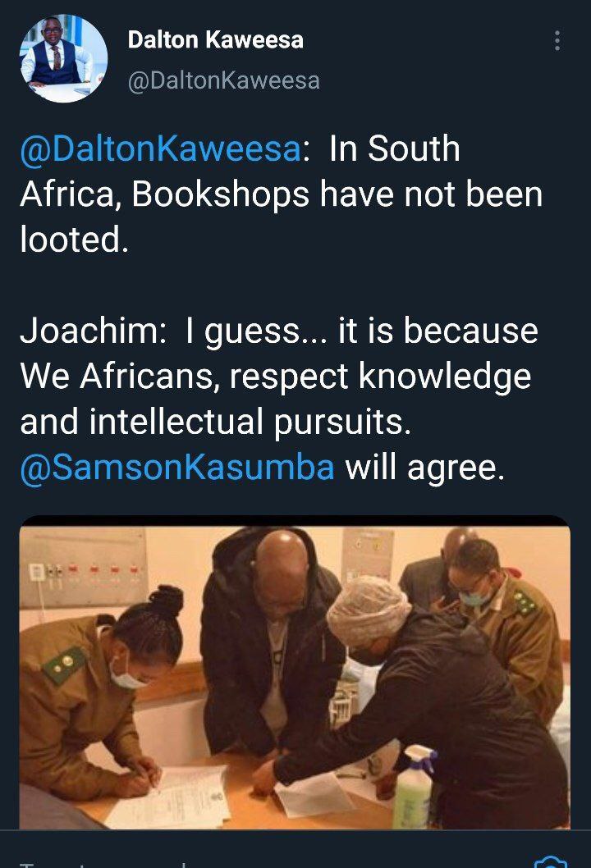Open the @SamsonKasumba mention link

177,467
